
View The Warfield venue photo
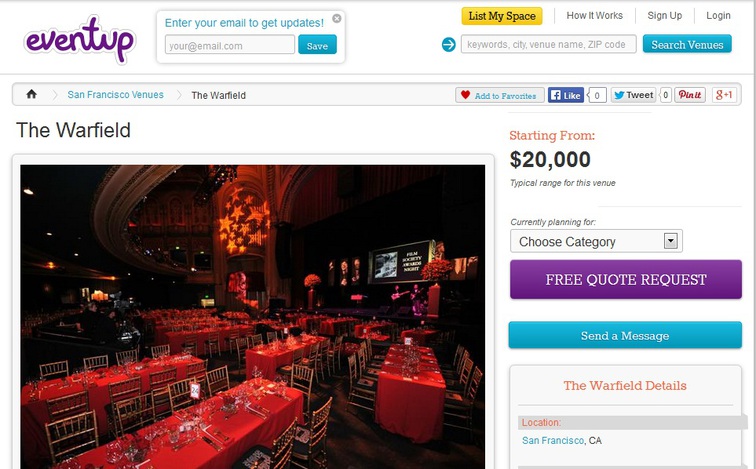coord(253,317)
